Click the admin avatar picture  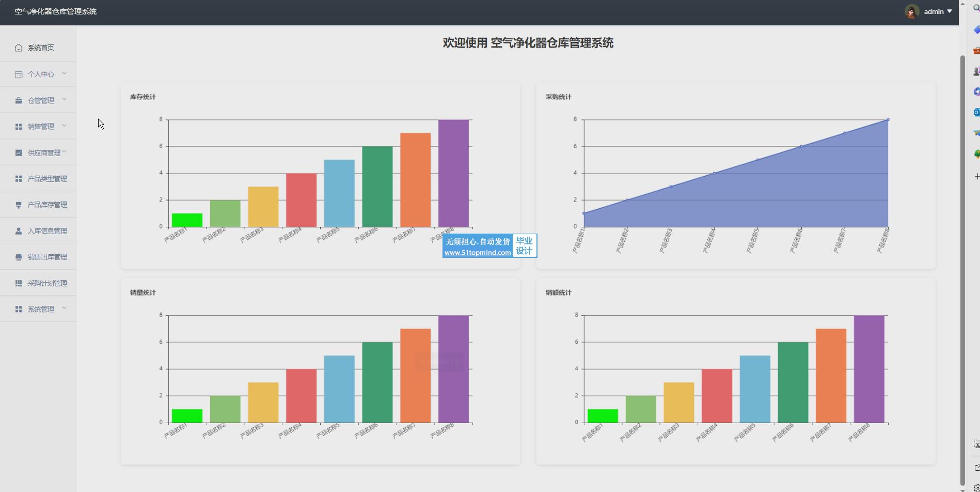pyautogui.click(x=911, y=12)
